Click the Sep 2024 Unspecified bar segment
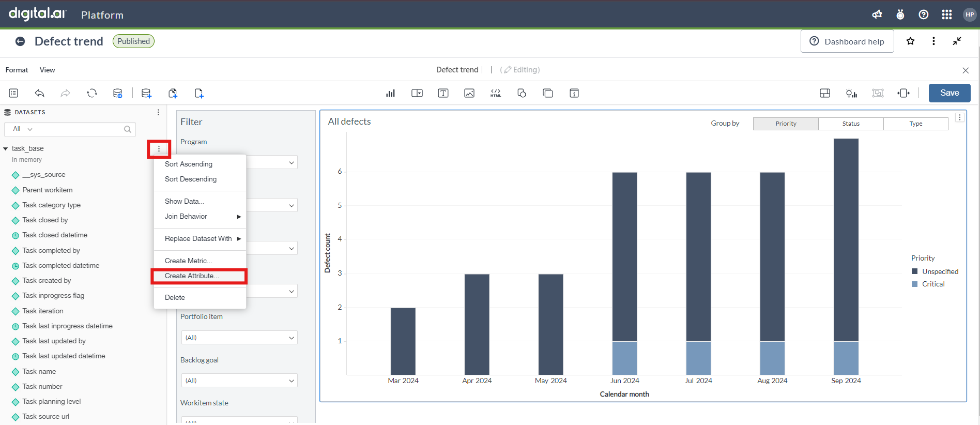980x425 pixels. (x=846, y=240)
